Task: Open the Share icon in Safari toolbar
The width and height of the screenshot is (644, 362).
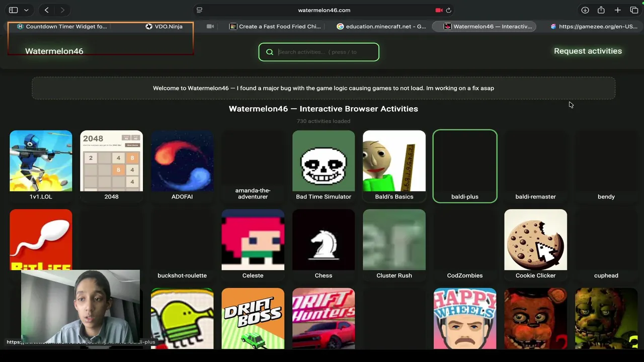Action: (x=601, y=10)
